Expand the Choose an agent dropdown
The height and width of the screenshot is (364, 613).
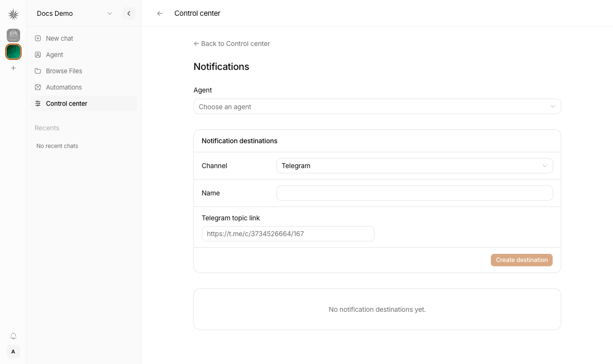(x=377, y=106)
